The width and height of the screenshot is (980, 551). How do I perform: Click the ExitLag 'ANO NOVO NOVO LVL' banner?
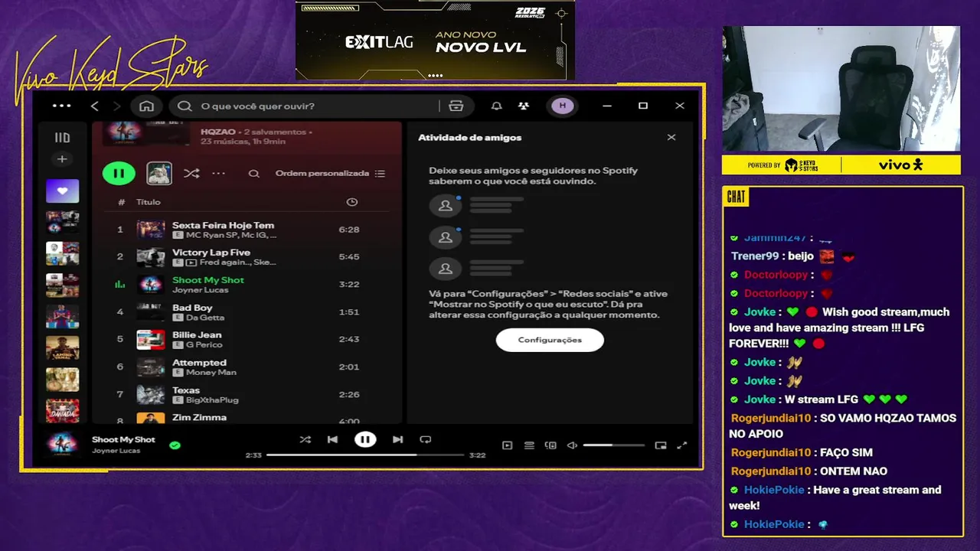pyautogui.click(x=435, y=40)
